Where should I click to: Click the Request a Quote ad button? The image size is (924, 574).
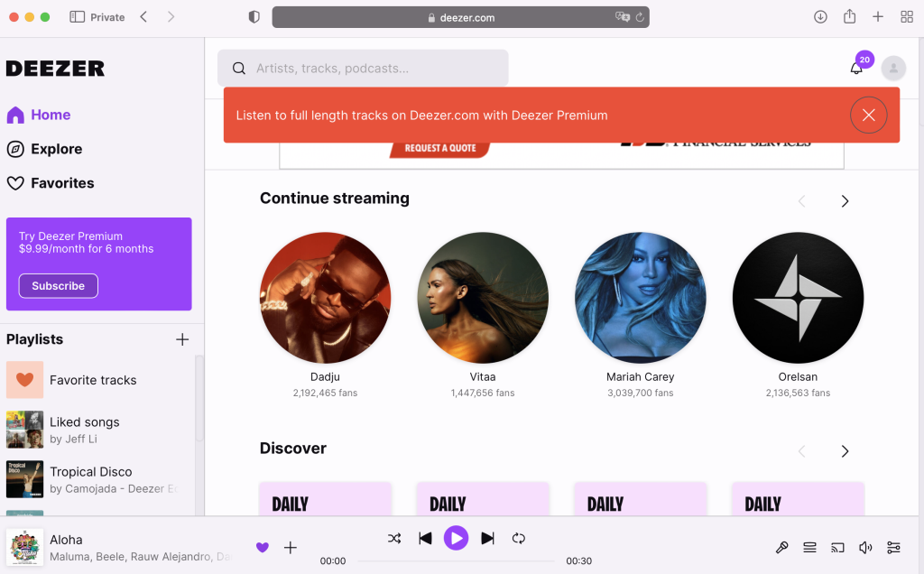[440, 149]
